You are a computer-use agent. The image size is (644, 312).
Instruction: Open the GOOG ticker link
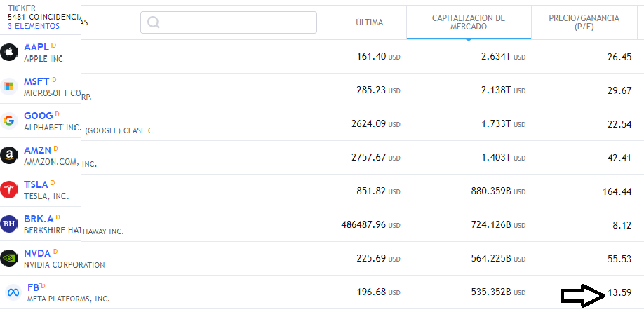point(38,115)
